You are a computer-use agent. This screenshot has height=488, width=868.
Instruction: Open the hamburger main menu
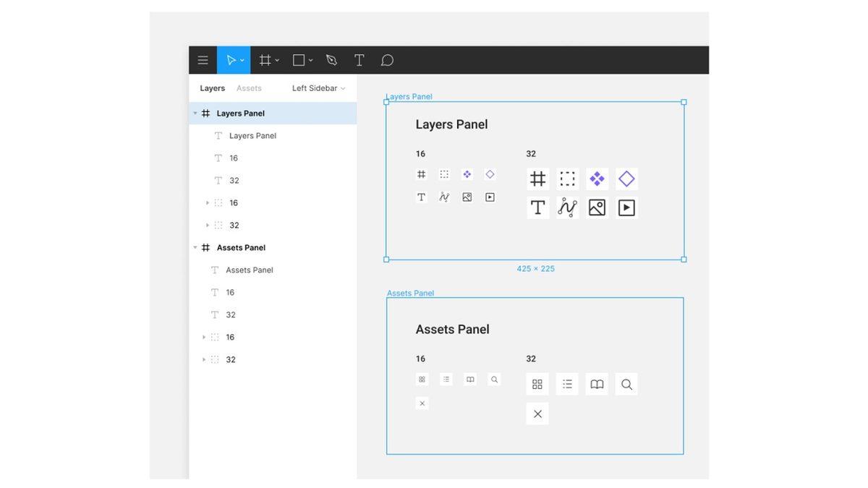click(x=203, y=60)
